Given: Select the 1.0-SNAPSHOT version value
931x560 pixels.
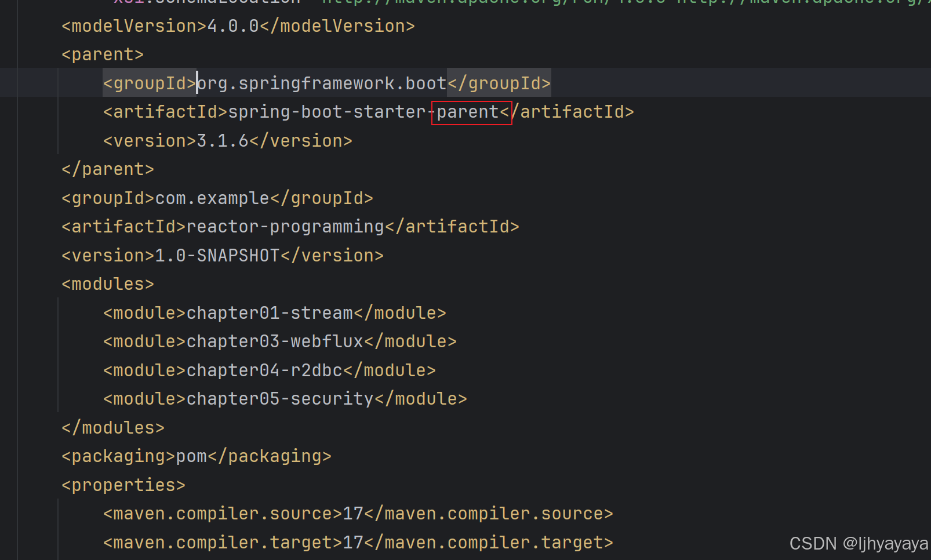Looking at the screenshot, I should coord(216,254).
